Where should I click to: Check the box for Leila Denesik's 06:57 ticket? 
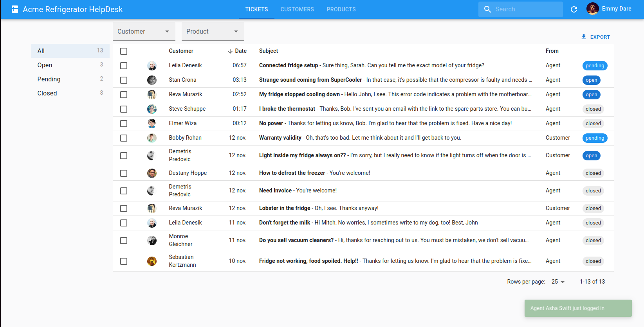[124, 66]
